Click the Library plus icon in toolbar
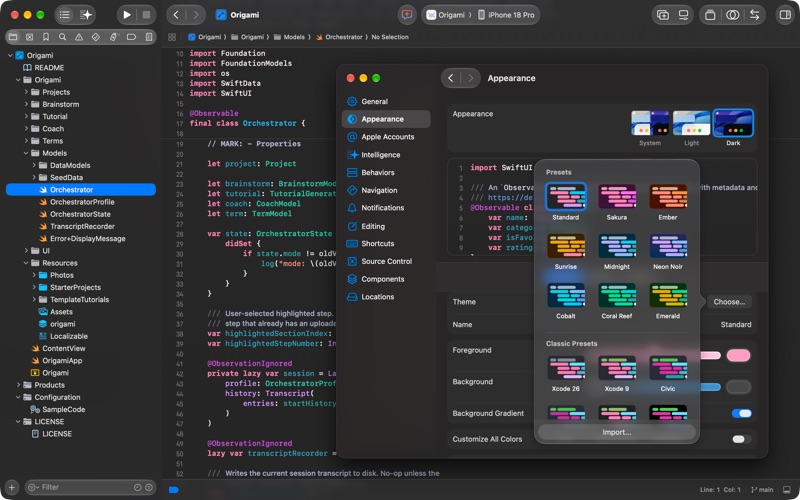800x500 pixels. (663, 15)
